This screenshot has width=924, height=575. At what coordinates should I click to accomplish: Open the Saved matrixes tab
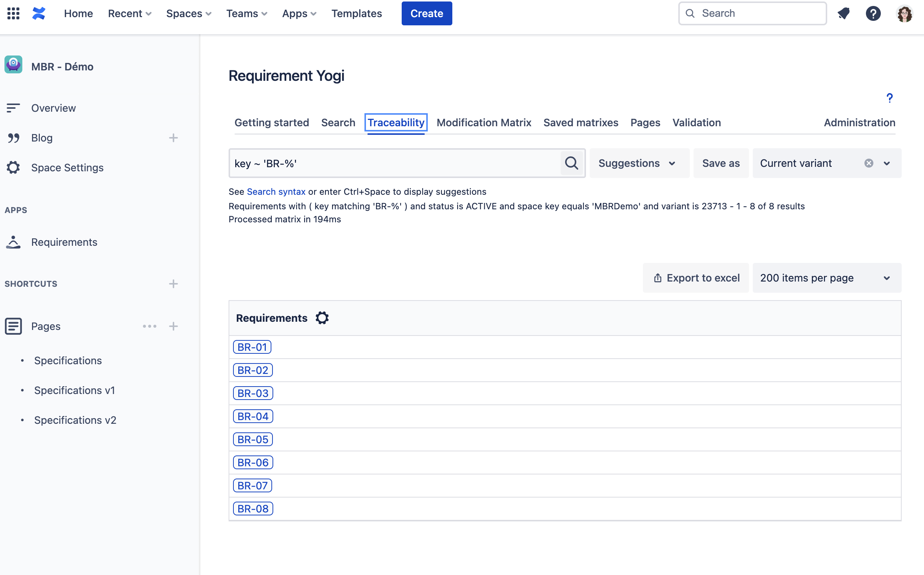(580, 123)
